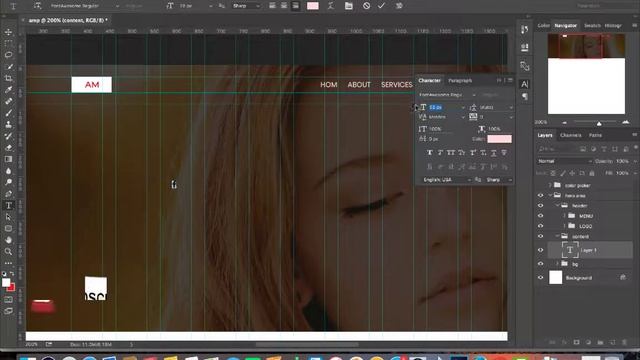
Task: Switch to the Paragraph tab
Action: coord(460,80)
